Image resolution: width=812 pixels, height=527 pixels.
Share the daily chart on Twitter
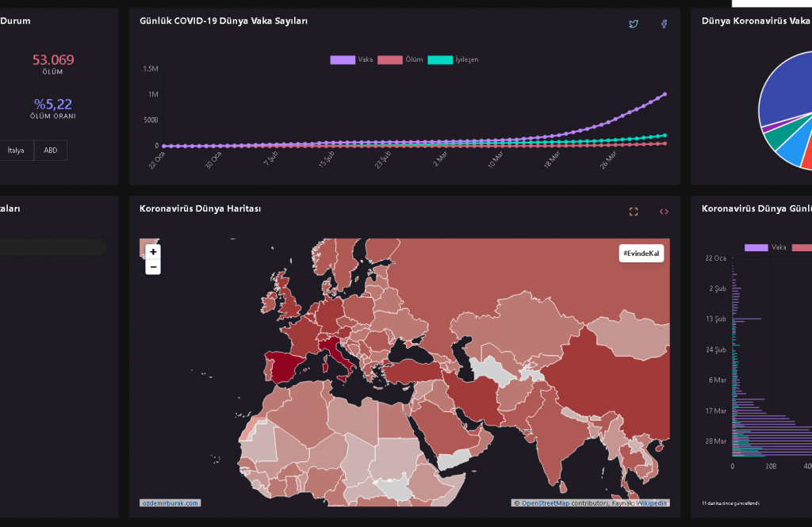(633, 25)
